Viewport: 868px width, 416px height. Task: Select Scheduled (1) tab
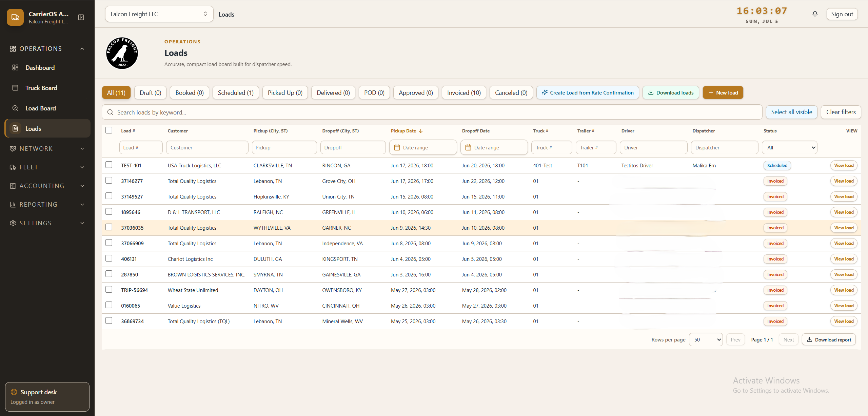pos(236,92)
